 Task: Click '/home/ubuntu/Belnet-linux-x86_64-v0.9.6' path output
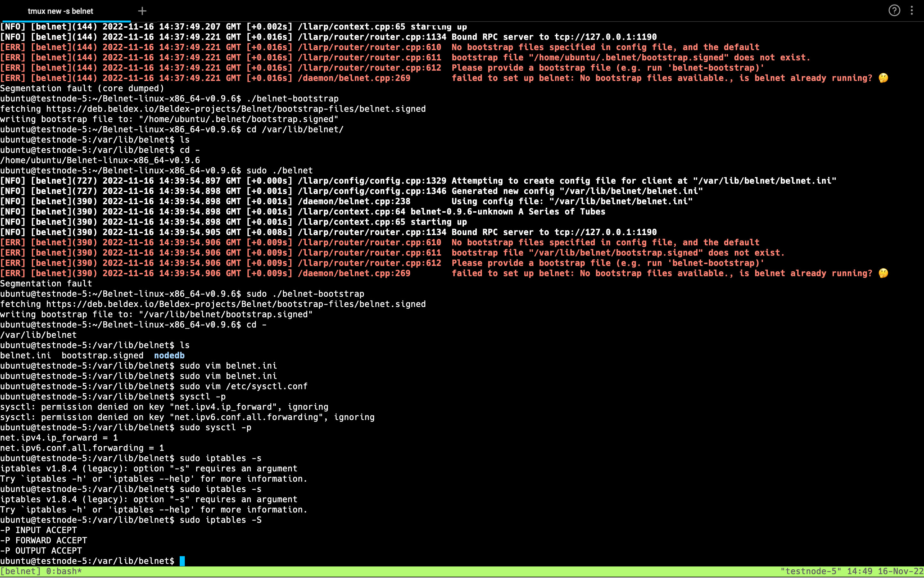(x=100, y=160)
